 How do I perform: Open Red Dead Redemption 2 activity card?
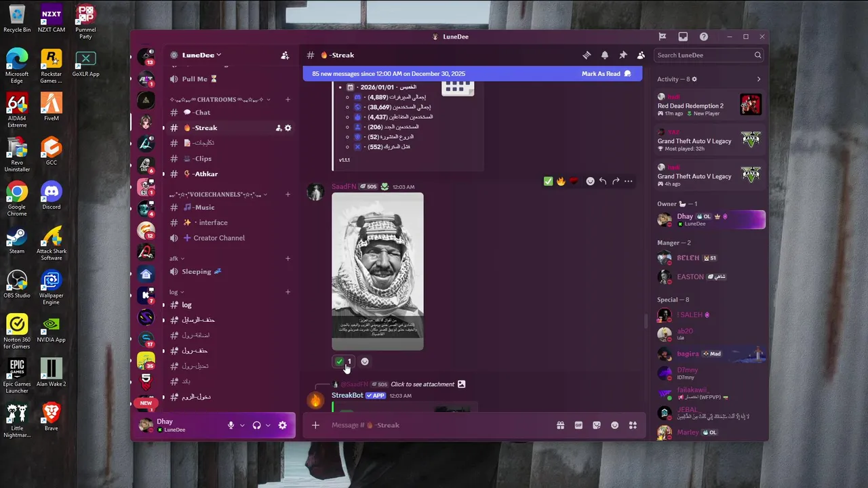tap(709, 105)
